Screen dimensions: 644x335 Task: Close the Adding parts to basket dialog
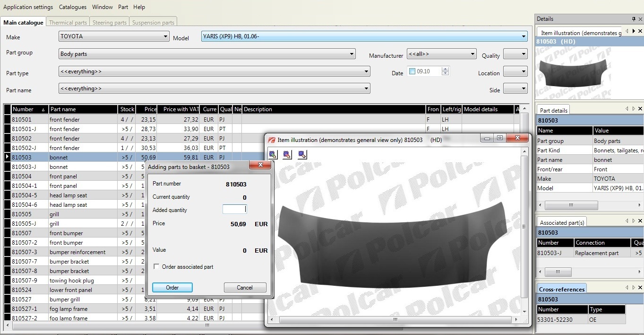click(260, 165)
